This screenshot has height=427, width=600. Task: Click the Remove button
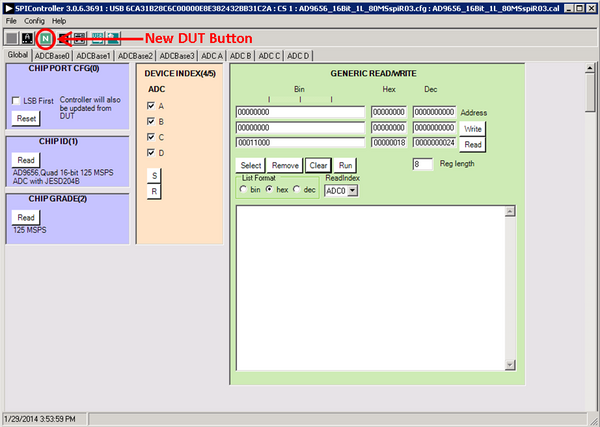pos(285,165)
